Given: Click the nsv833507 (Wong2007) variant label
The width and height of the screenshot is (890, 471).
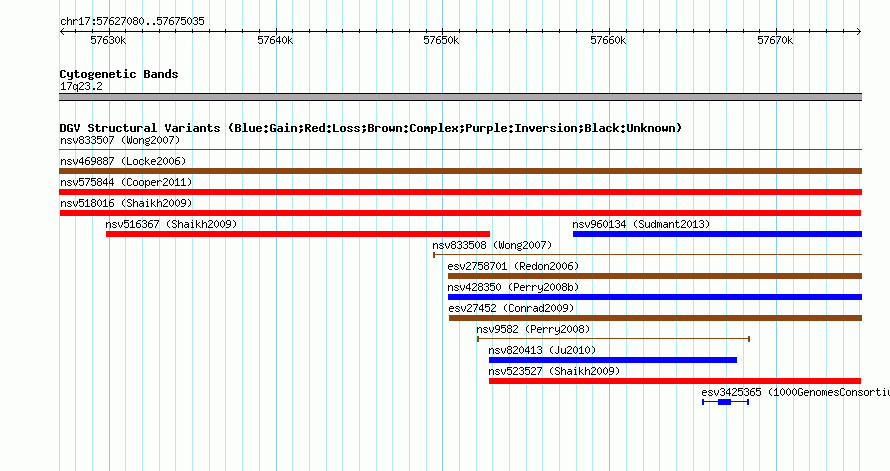Looking at the screenshot, I should coord(120,140).
